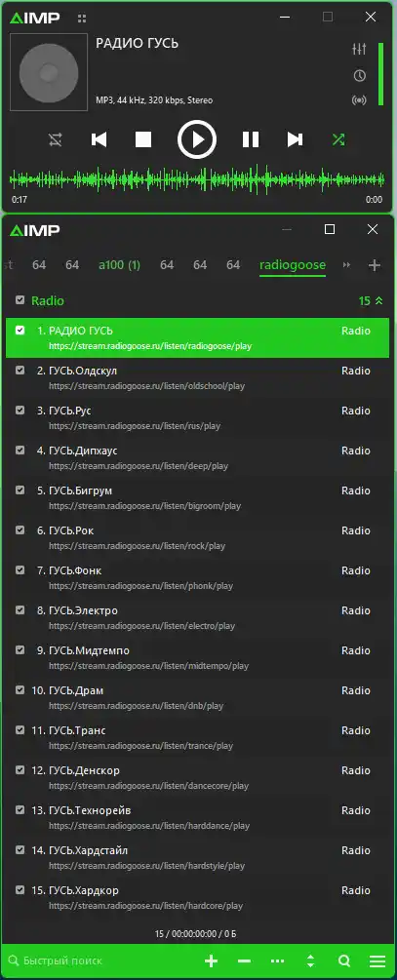This screenshot has height=980, width=397.
Task: Show more playlist tabs with double arrows
Action: click(x=346, y=265)
